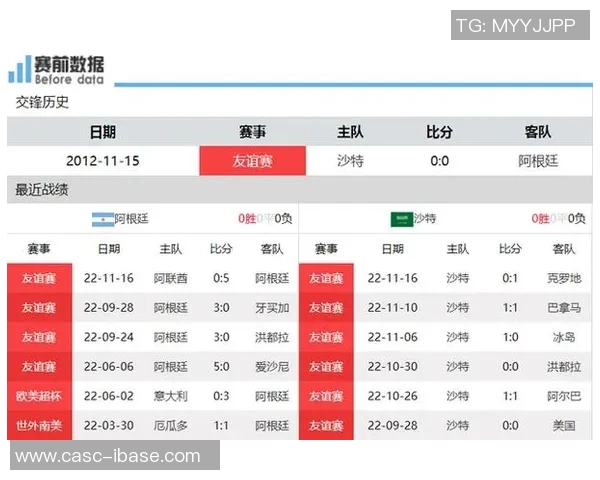Click the 1:0 score in the 冰岛 row

click(x=510, y=337)
